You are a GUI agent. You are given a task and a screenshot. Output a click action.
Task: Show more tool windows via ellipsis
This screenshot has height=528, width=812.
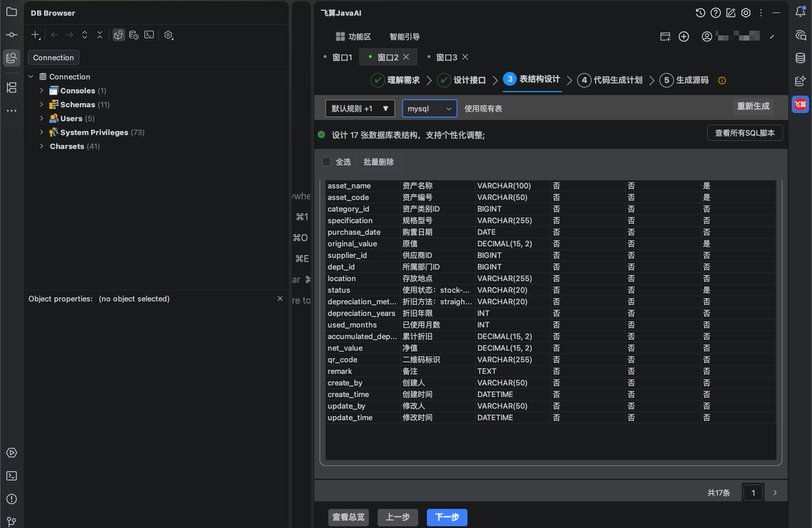point(11,110)
